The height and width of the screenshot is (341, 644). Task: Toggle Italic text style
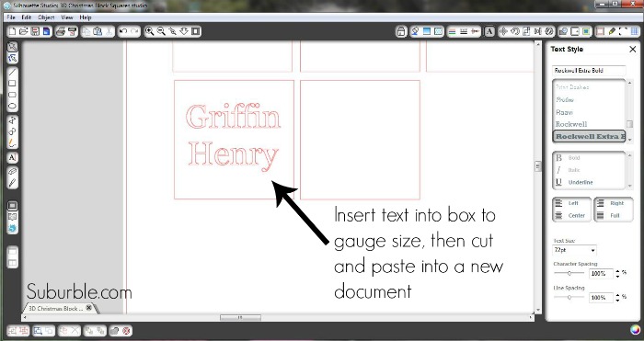pos(568,170)
